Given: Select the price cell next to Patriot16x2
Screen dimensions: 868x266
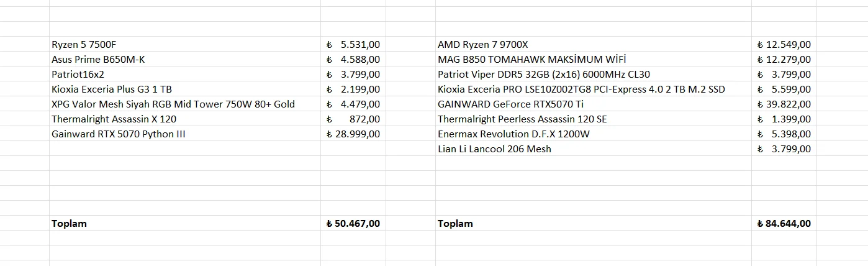Looking at the screenshot, I should (353, 74).
